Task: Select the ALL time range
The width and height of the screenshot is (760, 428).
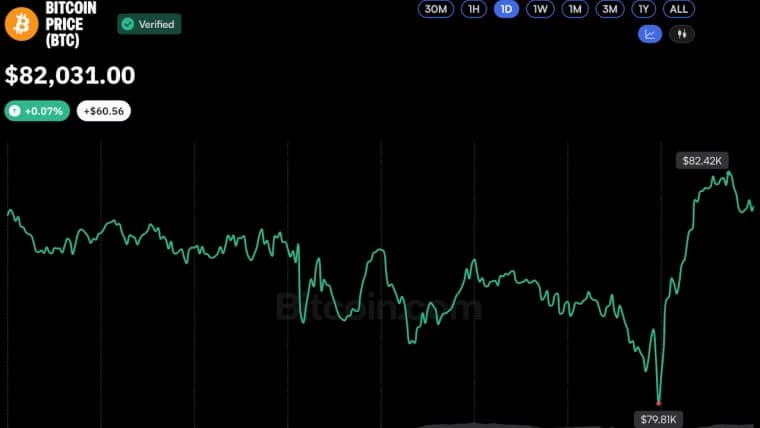Action: click(679, 9)
